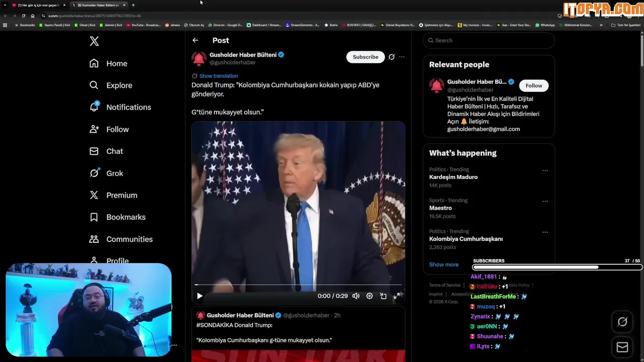
Task: Show translation of the post
Action: point(218,76)
